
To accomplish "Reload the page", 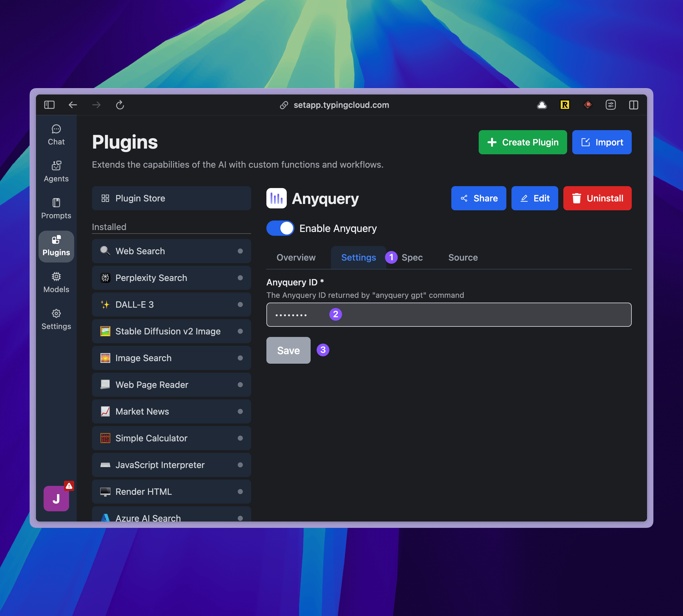I will [x=120, y=105].
